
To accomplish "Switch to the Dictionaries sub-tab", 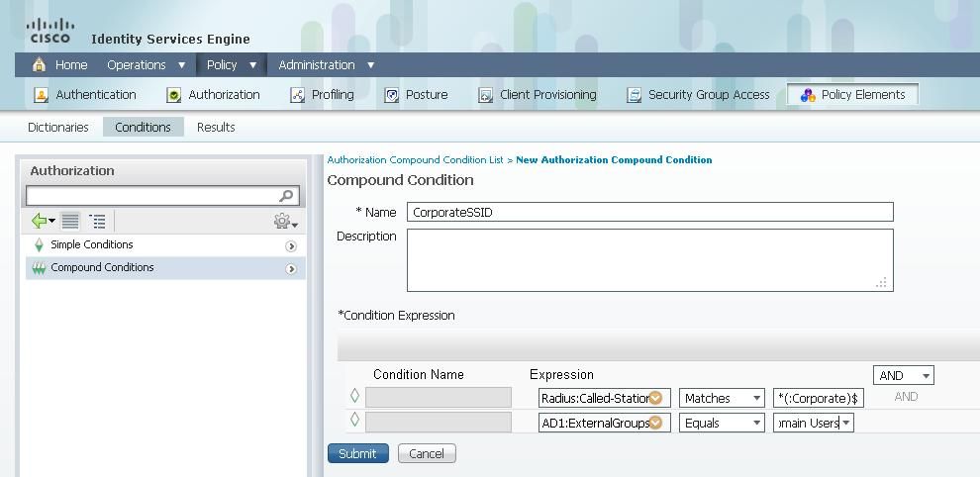I will [x=58, y=127].
